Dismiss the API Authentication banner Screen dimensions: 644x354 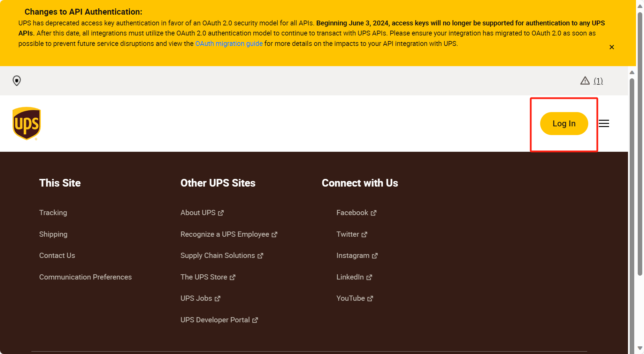(x=612, y=47)
